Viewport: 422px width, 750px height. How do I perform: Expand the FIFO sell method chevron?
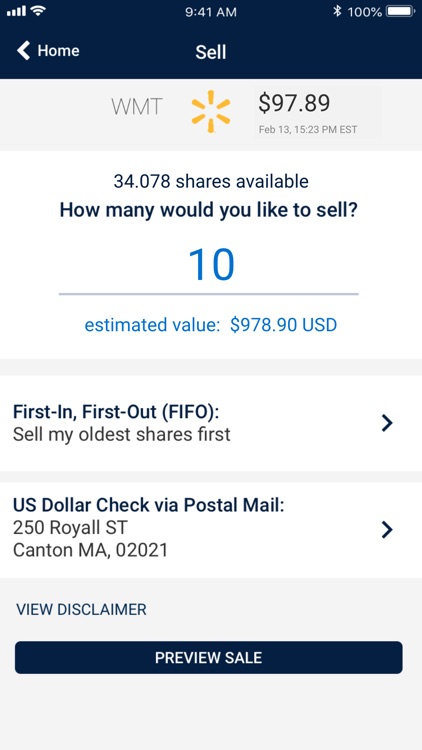coord(387,423)
